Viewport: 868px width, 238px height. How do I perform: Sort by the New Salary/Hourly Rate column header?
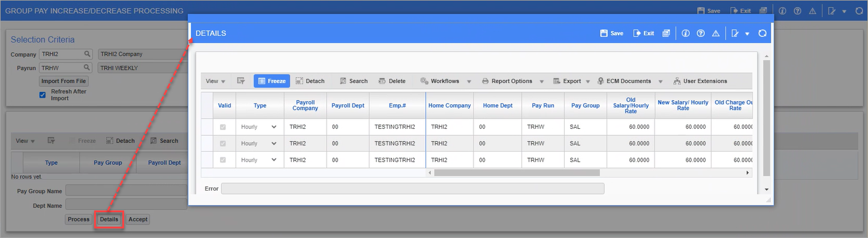coord(683,105)
